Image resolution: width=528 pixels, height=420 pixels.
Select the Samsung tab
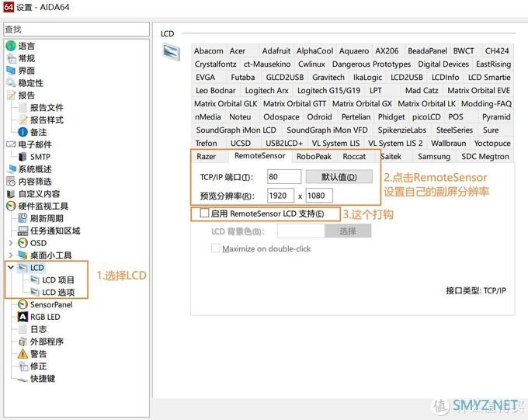[x=434, y=157]
